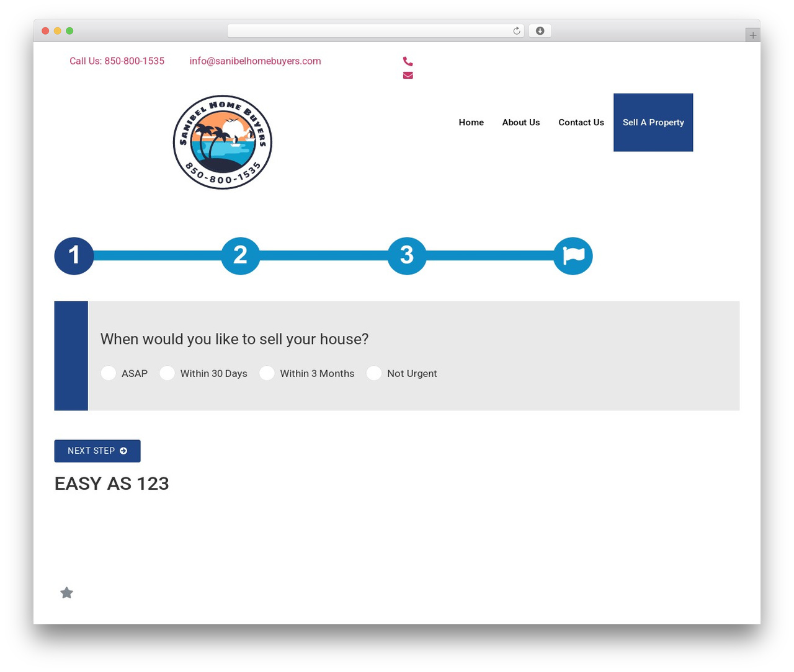Click the browser reload icon
This screenshot has height=672, width=794.
click(x=516, y=31)
